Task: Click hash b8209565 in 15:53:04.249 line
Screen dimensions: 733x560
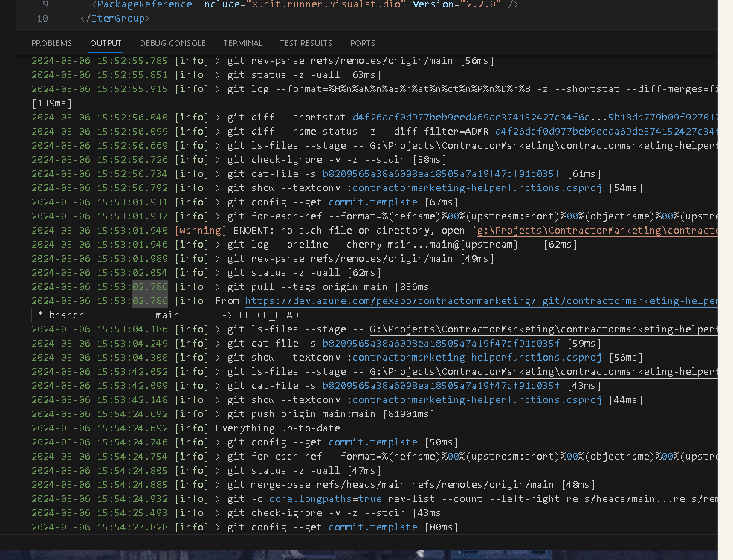Action: click(441, 344)
